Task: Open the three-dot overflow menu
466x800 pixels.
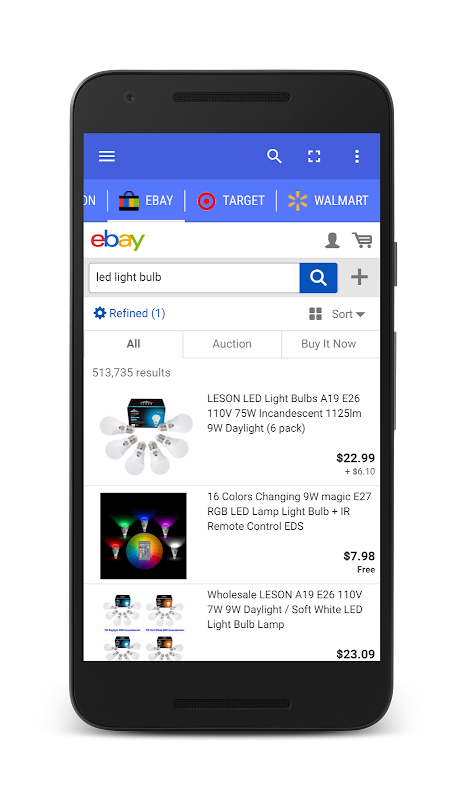Action: (357, 156)
